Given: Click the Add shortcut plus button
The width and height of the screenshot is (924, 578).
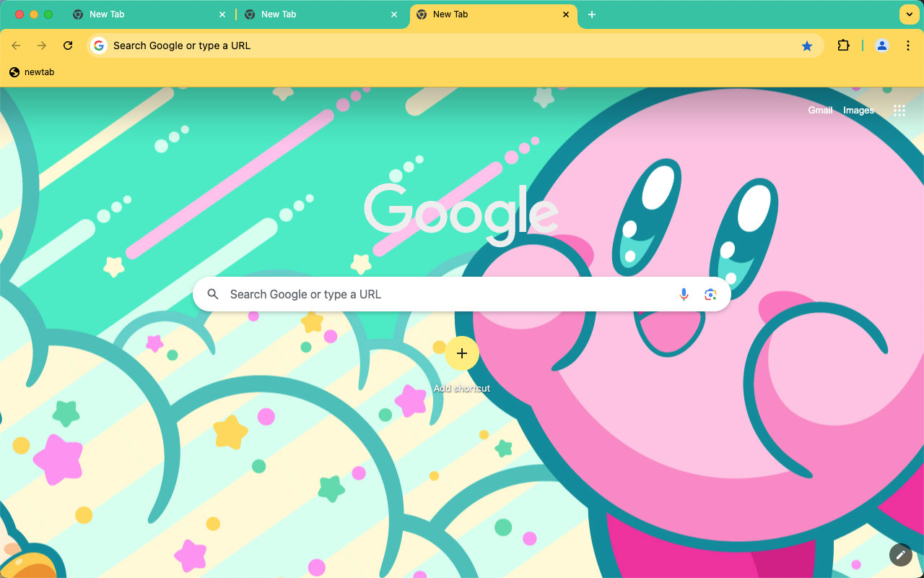Looking at the screenshot, I should tap(462, 353).
